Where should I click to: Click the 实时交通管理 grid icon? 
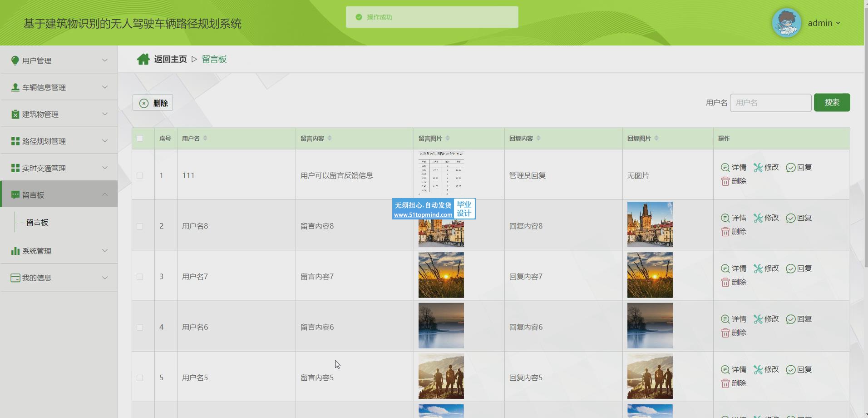(15, 168)
